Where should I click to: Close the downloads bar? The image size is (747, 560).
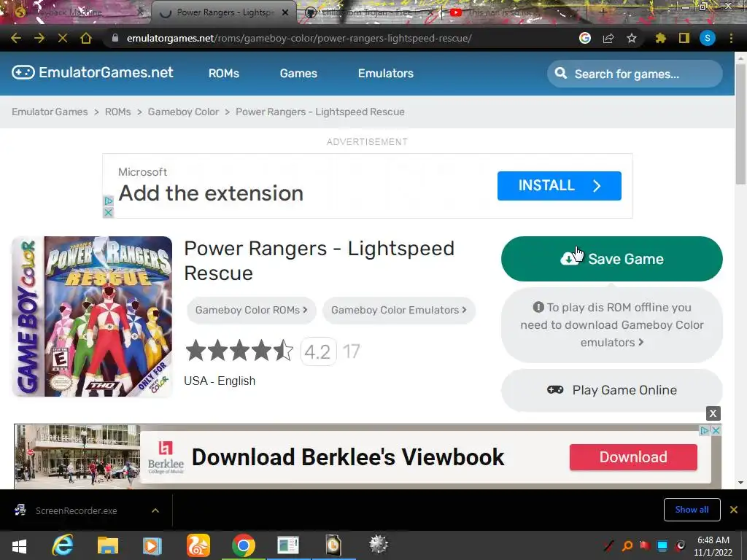[734, 510]
